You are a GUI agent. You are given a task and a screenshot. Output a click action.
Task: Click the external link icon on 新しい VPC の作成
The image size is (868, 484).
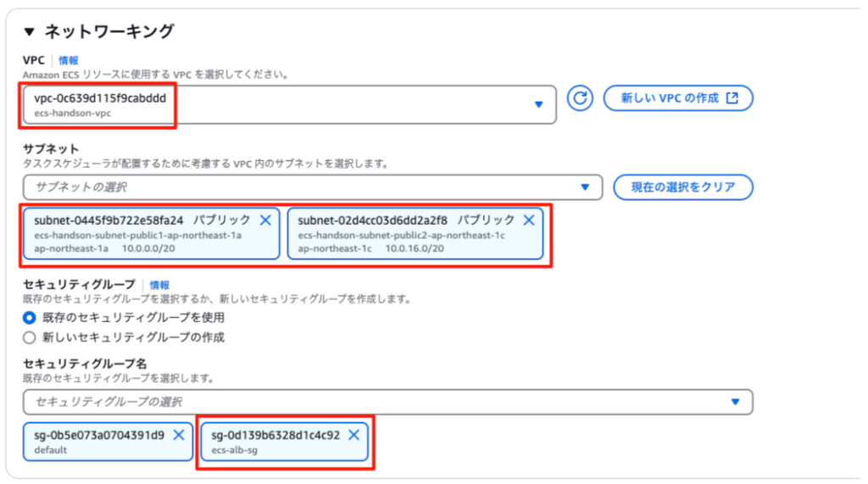[x=732, y=98]
